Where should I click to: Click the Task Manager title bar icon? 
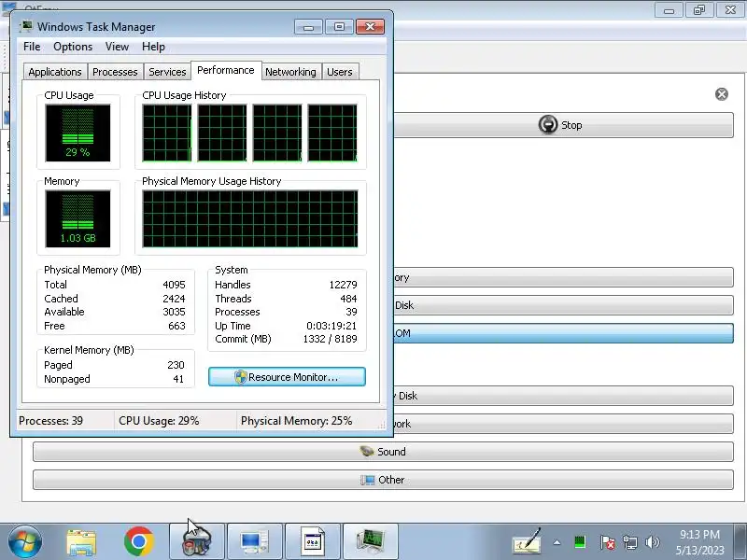(x=26, y=27)
